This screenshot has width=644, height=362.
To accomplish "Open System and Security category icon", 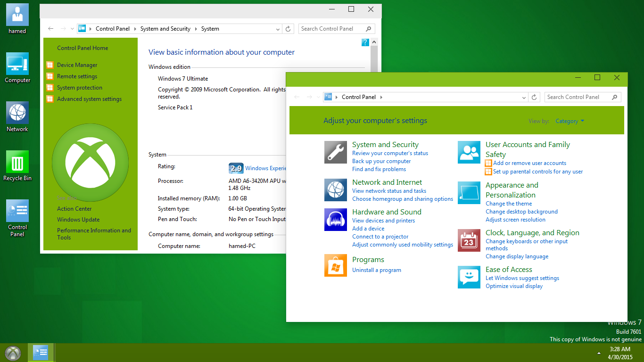I will pyautogui.click(x=335, y=152).
